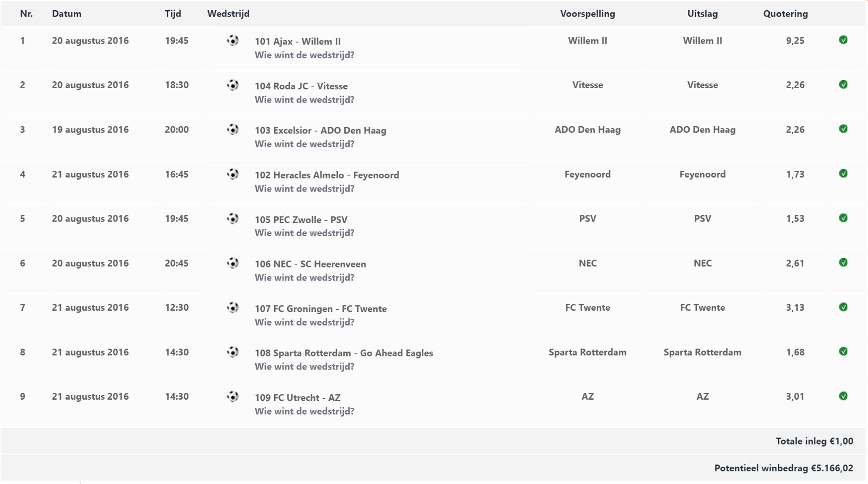The image size is (868, 484).
Task: Click the soccer ball icon for FC Utrecht - AZ
Action: pyautogui.click(x=232, y=397)
